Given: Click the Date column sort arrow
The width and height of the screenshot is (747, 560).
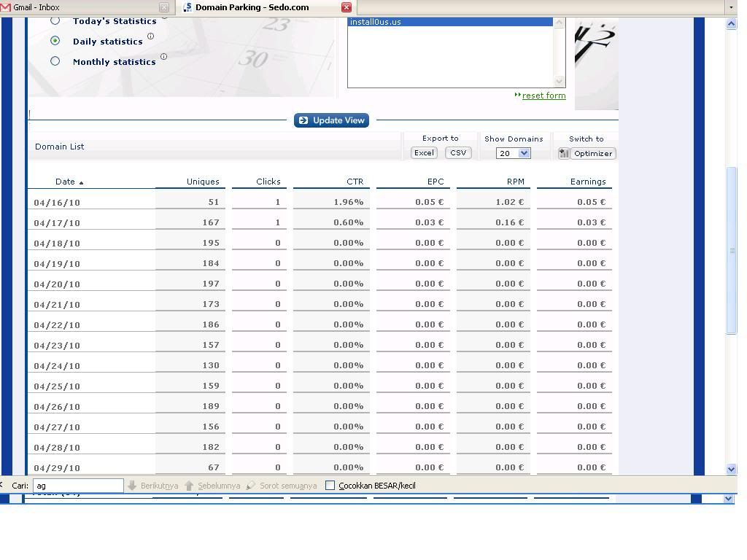Looking at the screenshot, I should point(81,183).
